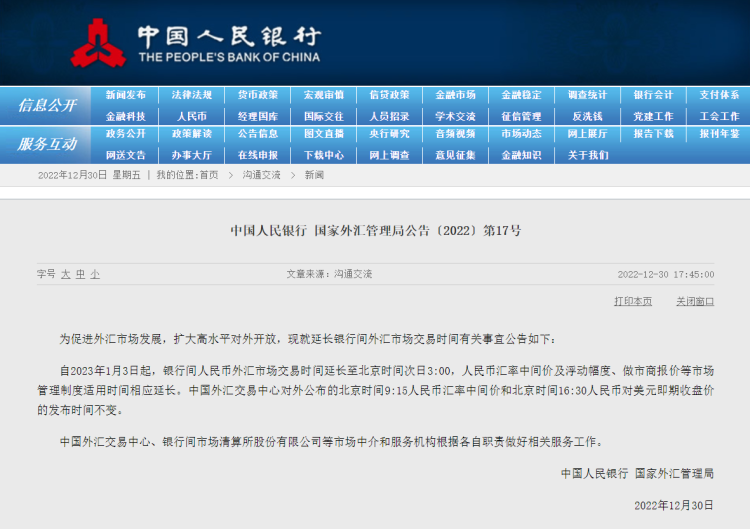The height and width of the screenshot is (529, 750).
Task: Open 网上展厅 section
Action: pyautogui.click(x=587, y=133)
